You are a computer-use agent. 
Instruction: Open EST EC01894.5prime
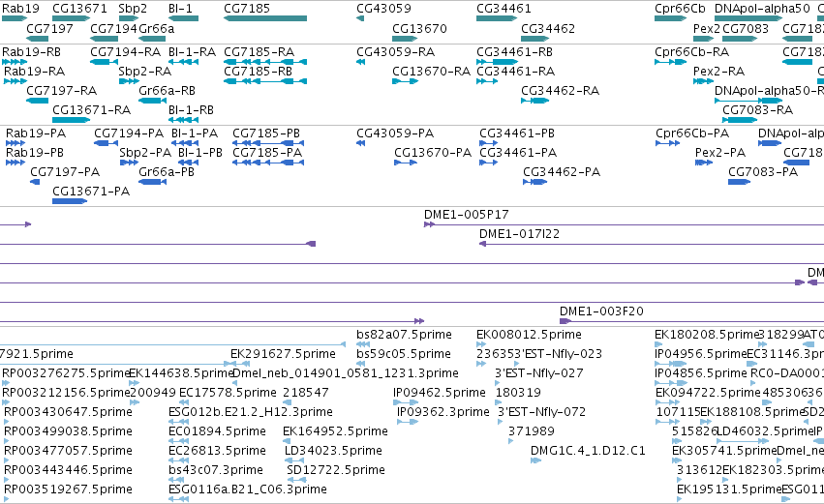pos(217,432)
